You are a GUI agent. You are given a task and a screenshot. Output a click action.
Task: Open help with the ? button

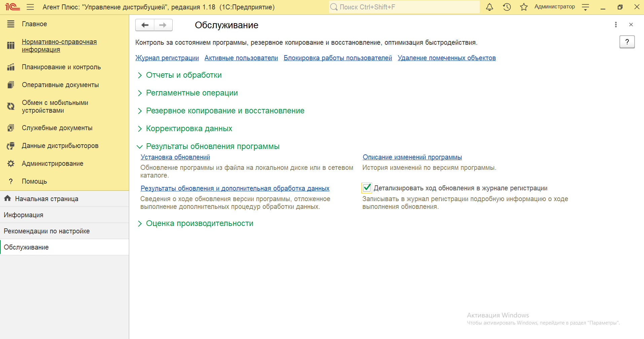tap(627, 42)
